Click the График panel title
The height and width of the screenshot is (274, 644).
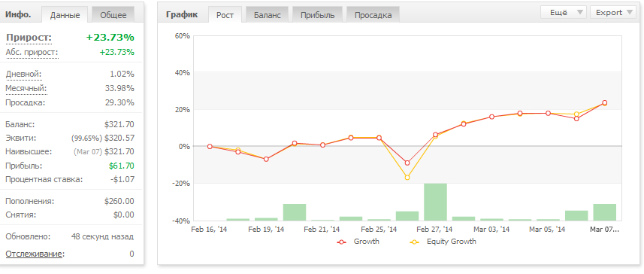pos(182,15)
